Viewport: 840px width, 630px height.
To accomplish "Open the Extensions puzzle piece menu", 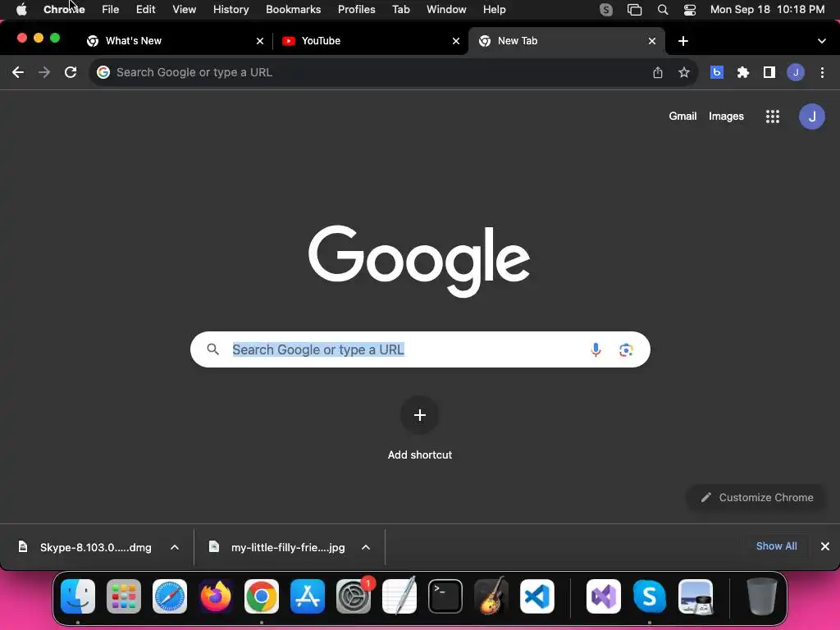I will 743,72.
